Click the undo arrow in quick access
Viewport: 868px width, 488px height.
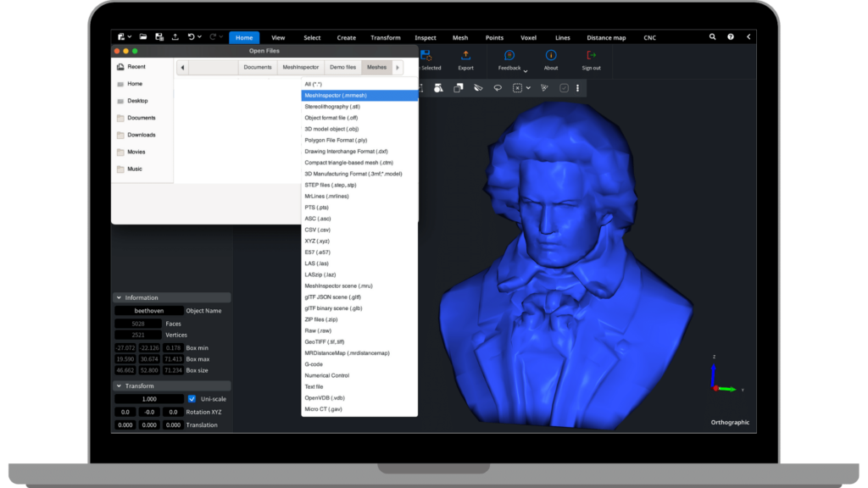pos(192,37)
